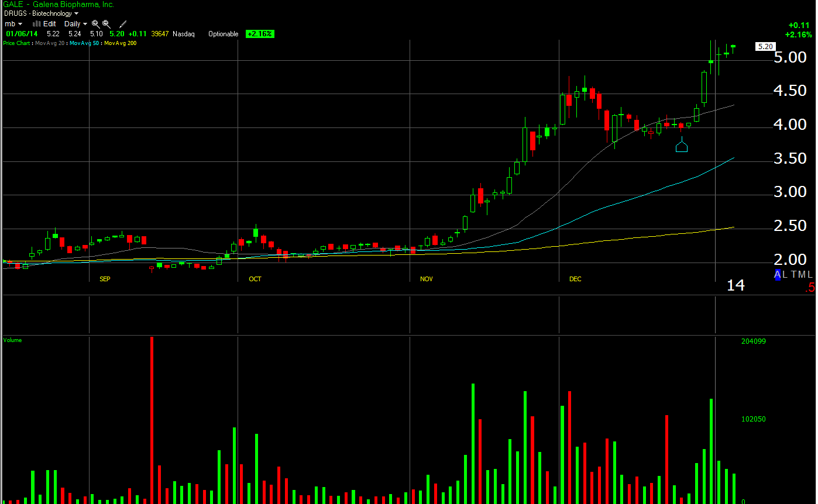Screen dimensions: 818x504
Task: Click the zoom out magnifier icon
Action: click(x=106, y=24)
